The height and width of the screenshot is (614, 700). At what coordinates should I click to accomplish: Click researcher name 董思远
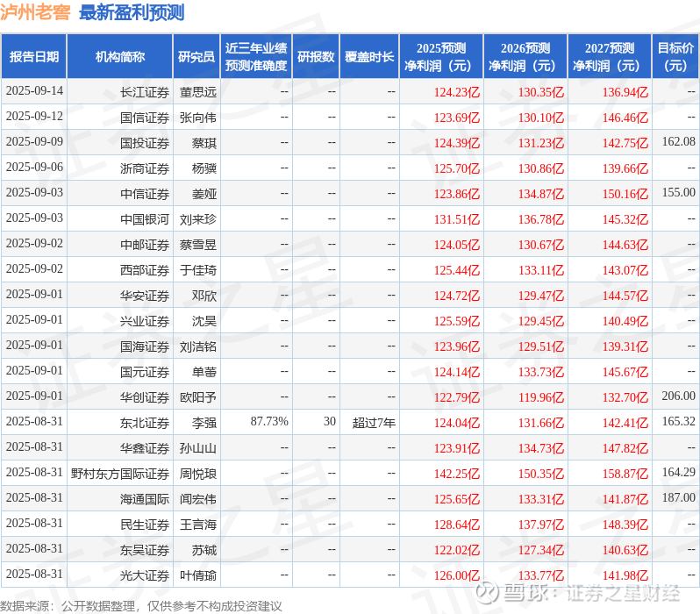pyautogui.click(x=198, y=92)
